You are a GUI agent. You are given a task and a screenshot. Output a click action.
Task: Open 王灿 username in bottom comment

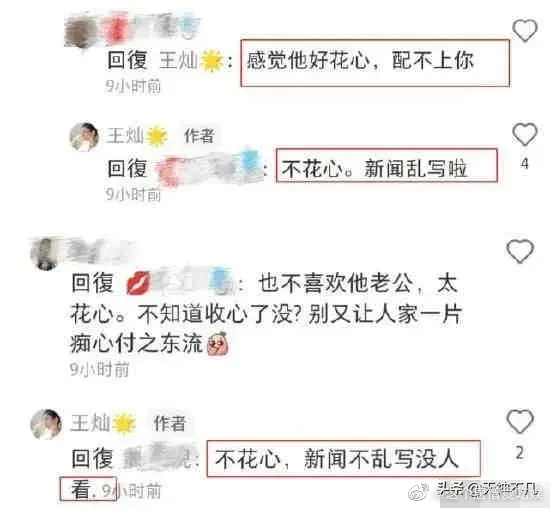pos(90,423)
